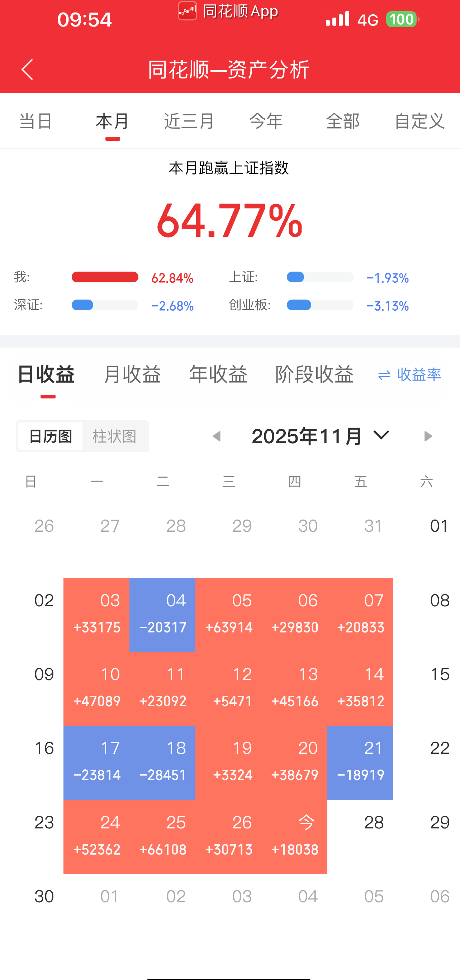Open today's cell 今 +18038
The height and width of the screenshot is (980, 460).
pyautogui.click(x=294, y=837)
